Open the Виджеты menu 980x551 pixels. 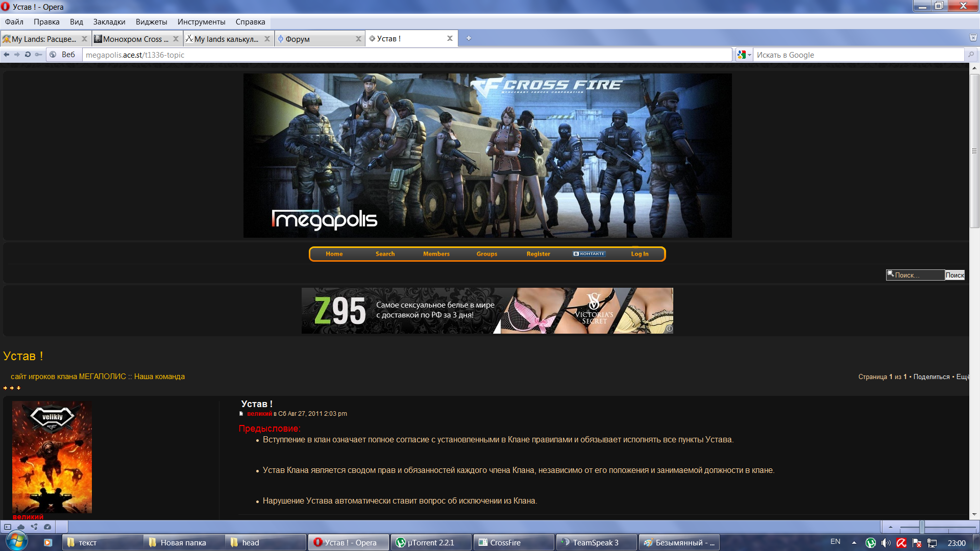pos(152,22)
